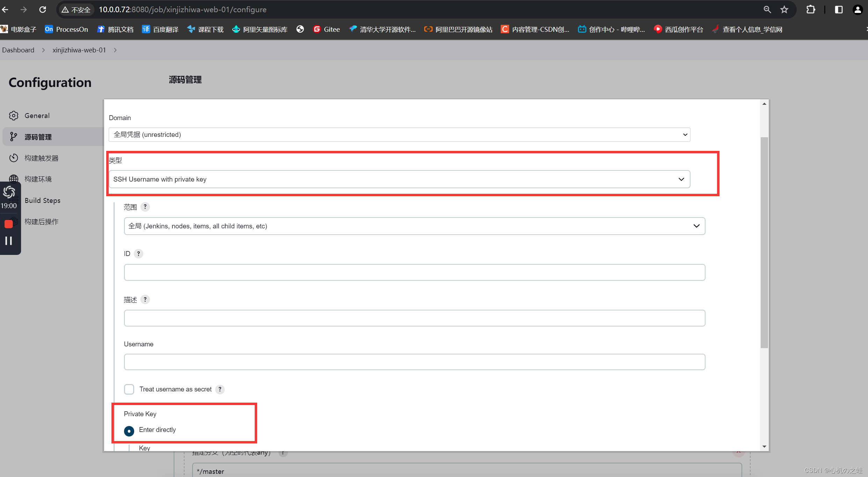Select Enter directly radio button

pyautogui.click(x=129, y=431)
